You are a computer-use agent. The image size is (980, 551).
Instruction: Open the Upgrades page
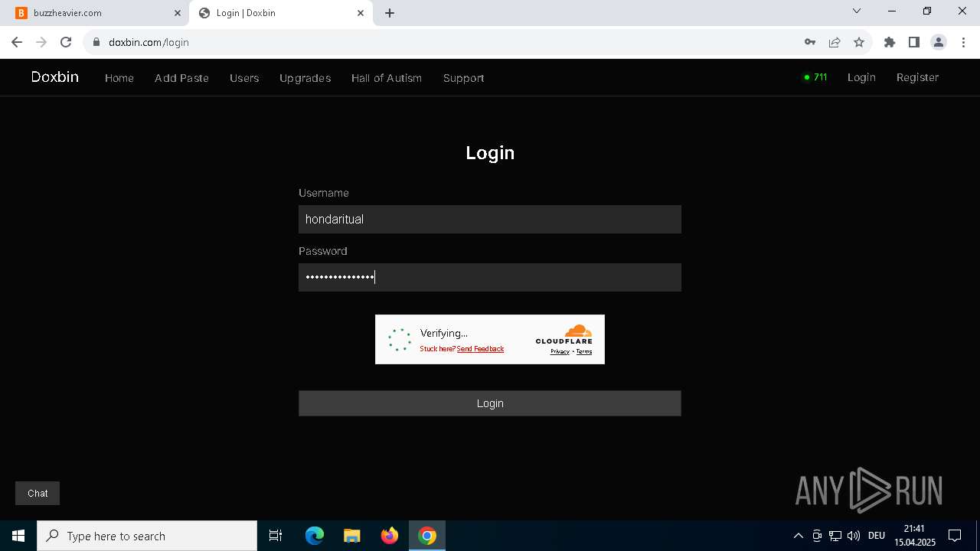point(305,78)
